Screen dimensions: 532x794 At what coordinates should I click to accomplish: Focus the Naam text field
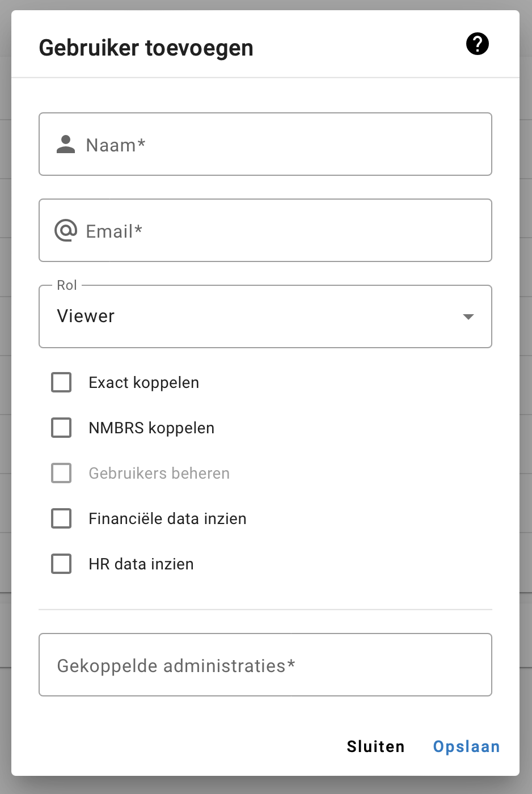pyautogui.click(x=284, y=145)
